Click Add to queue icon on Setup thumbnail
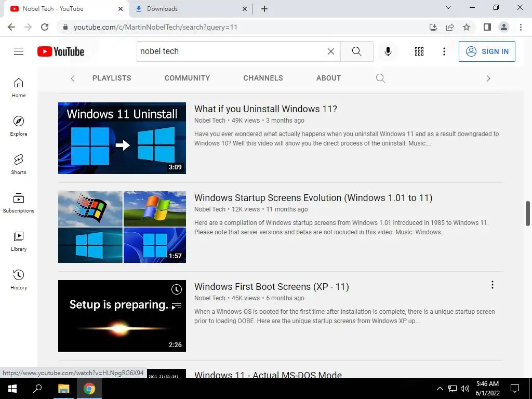 [177, 307]
